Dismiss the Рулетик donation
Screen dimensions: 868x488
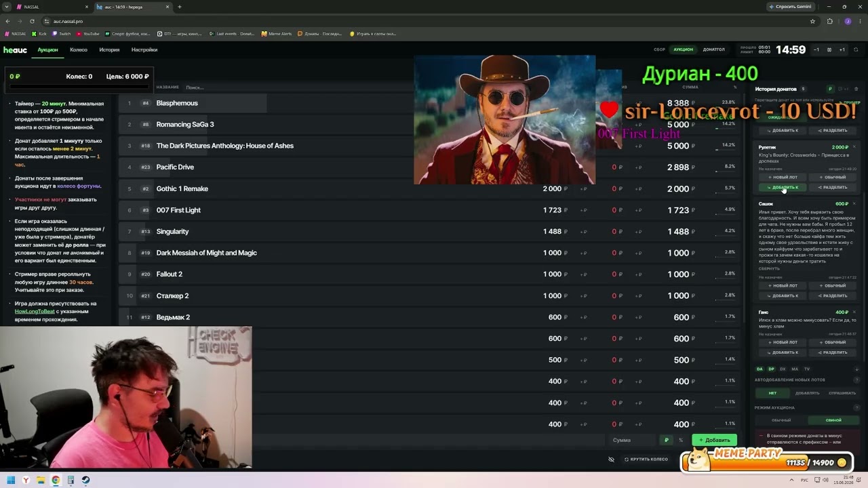(854, 147)
